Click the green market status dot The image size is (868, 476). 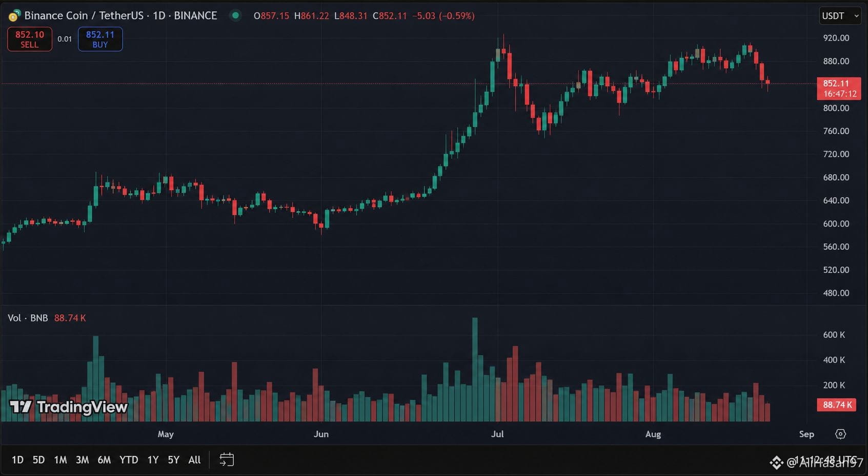235,15
